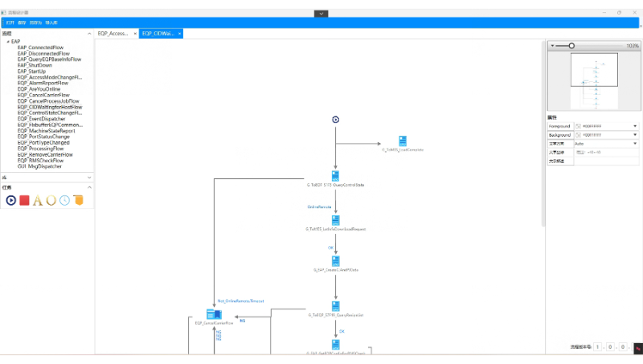This screenshot has height=364, width=643.
Task: Click the empty bottom row field in properties
Action: point(606,161)
